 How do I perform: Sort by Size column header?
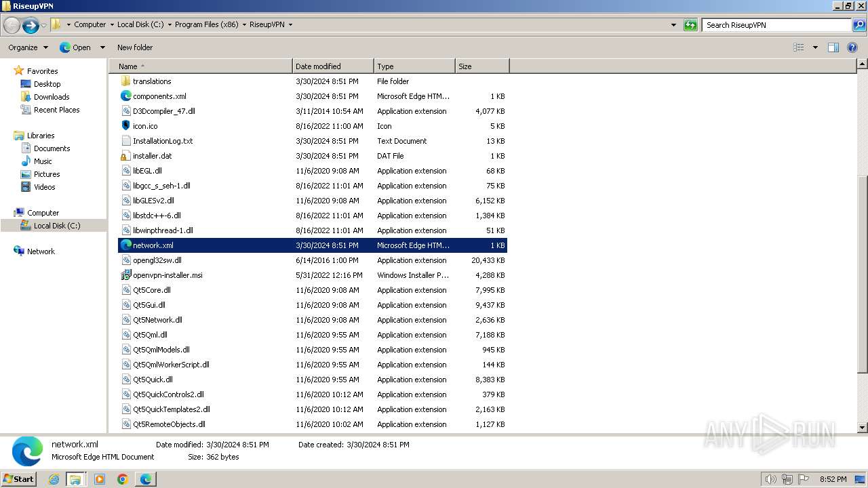click(x=482, y=66)
